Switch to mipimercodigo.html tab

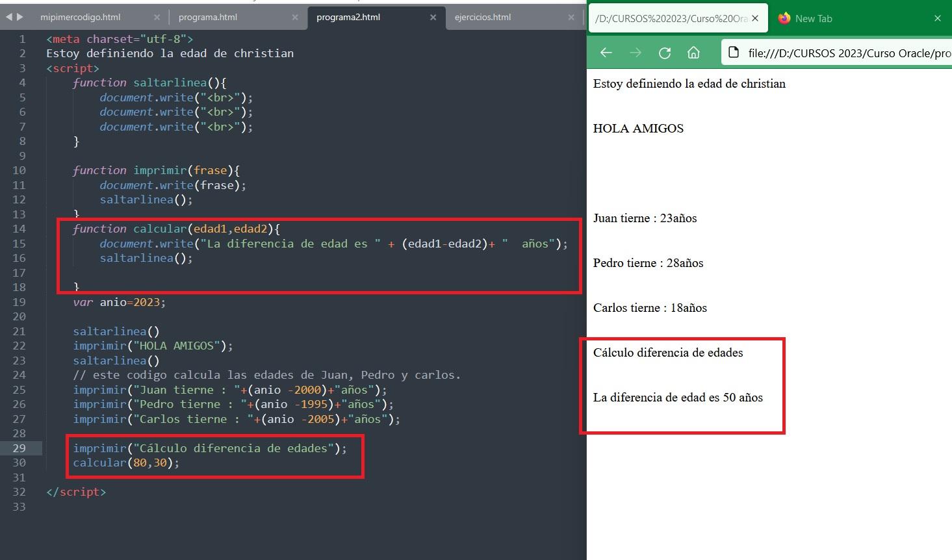coord(81,18)
